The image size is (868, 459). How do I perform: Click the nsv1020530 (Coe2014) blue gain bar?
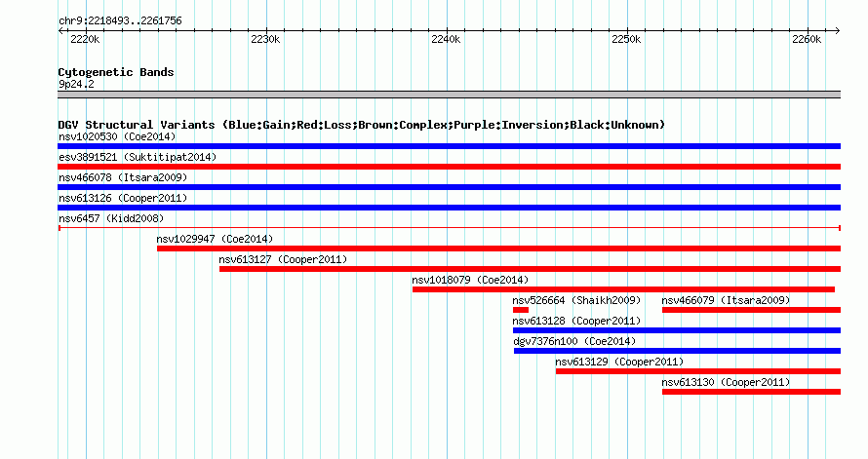pyautogui.click(x=449, y=146)
